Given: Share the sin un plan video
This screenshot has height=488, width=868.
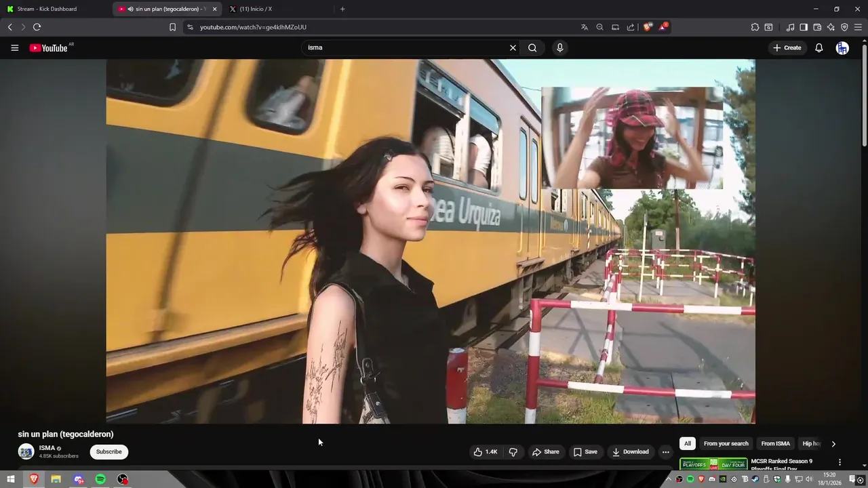Looking at the screenshot, I should coord(546,452).
